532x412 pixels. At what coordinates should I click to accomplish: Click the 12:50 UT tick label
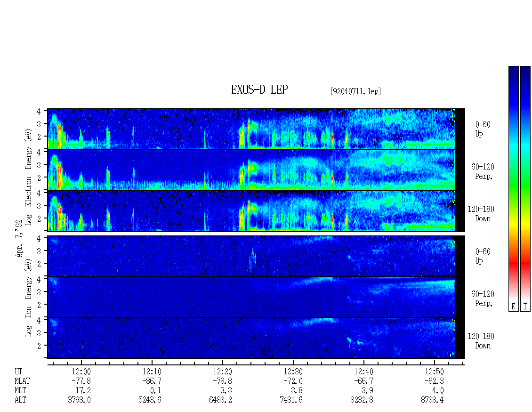click(434, 372)
